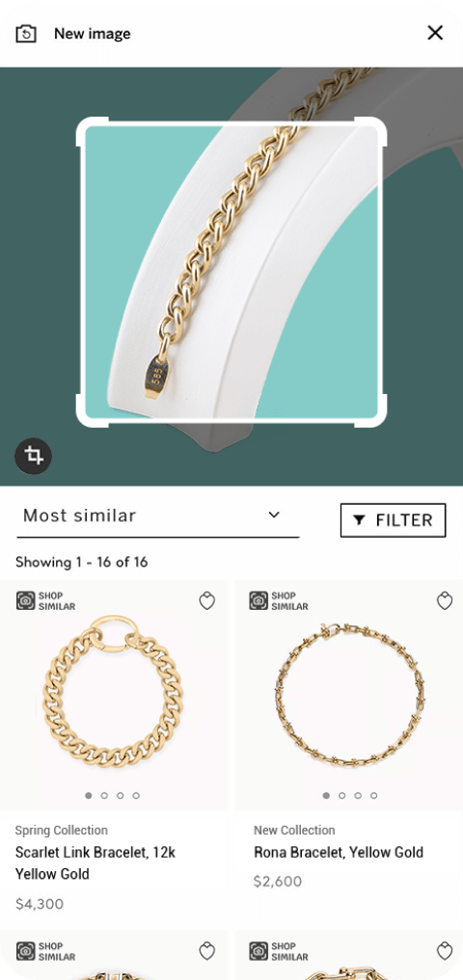Open the crop tool button

click(x=33, y=456)
